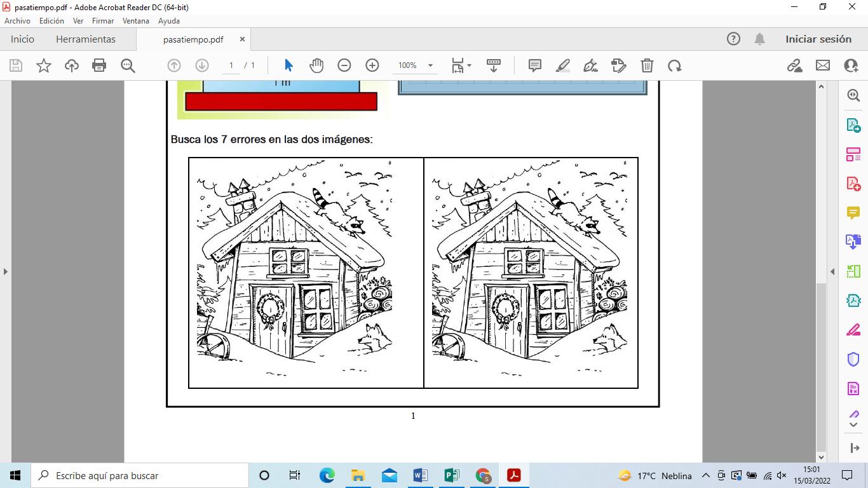Open the Edición menu
The image size is (868, 488).
click(x=51, y=21)
